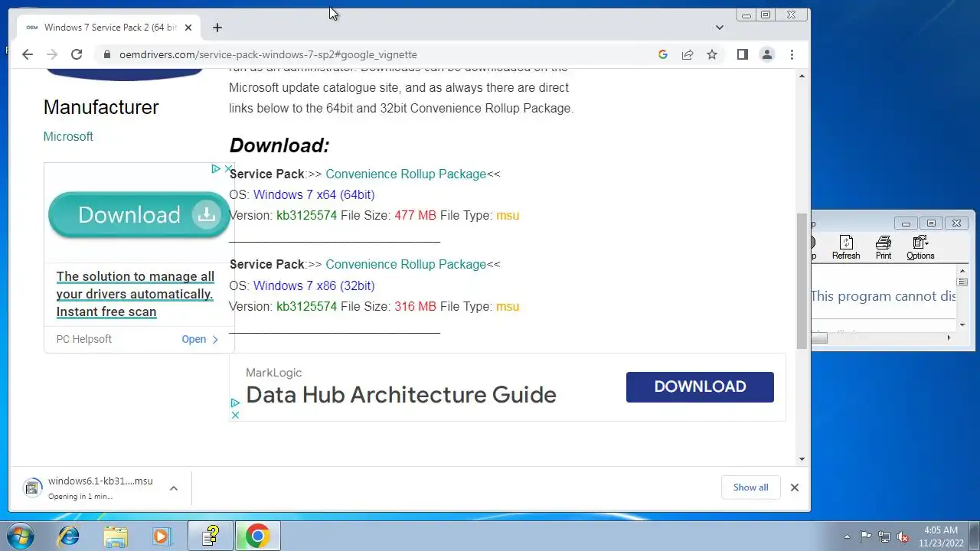
Task: Open the Microsoft manufacturer link
Action: tap(68, 136)
